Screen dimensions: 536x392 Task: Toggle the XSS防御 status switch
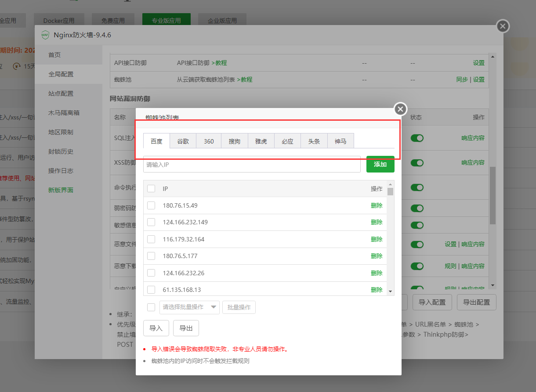point(417,162)
